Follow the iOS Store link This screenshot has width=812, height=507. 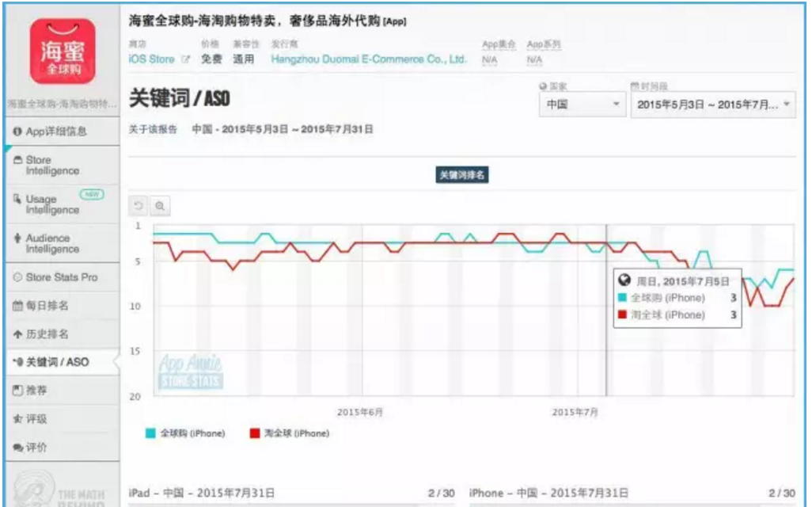(151, 59)
